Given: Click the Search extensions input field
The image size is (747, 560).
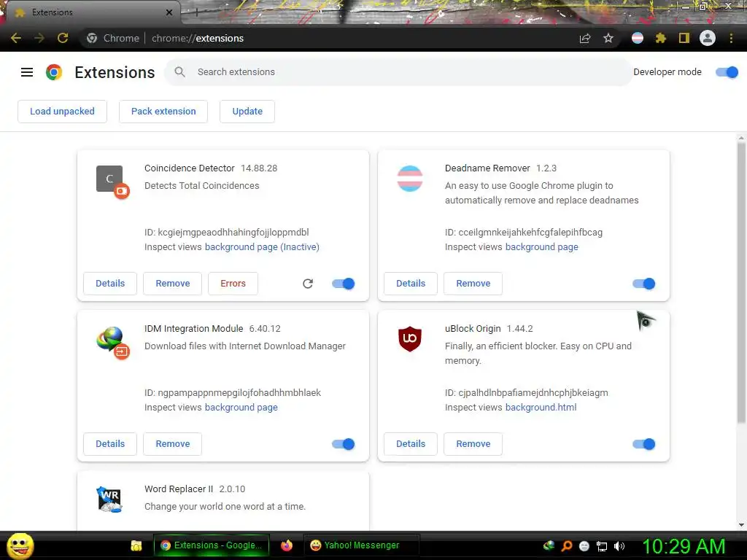Looking at the screenshot, I should click(x=398, y=72).
